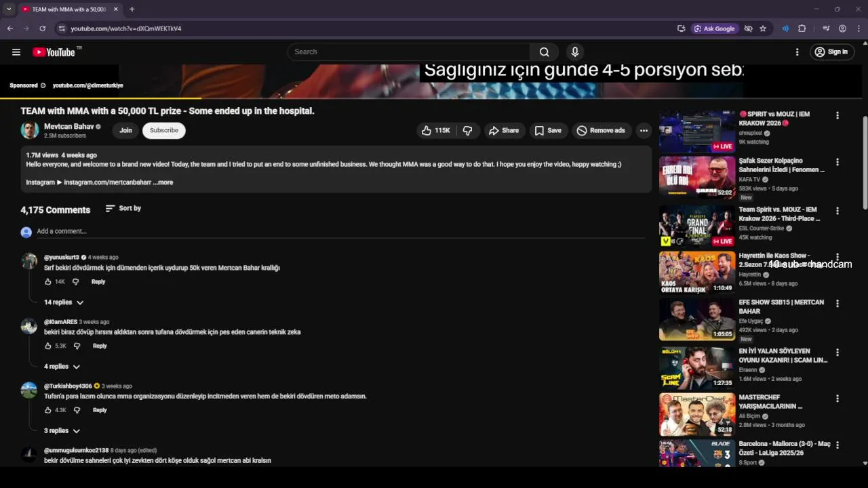Open more actions ellipsis below video
The width and height of the screenshot is (868, 488).
pos(644,131)
